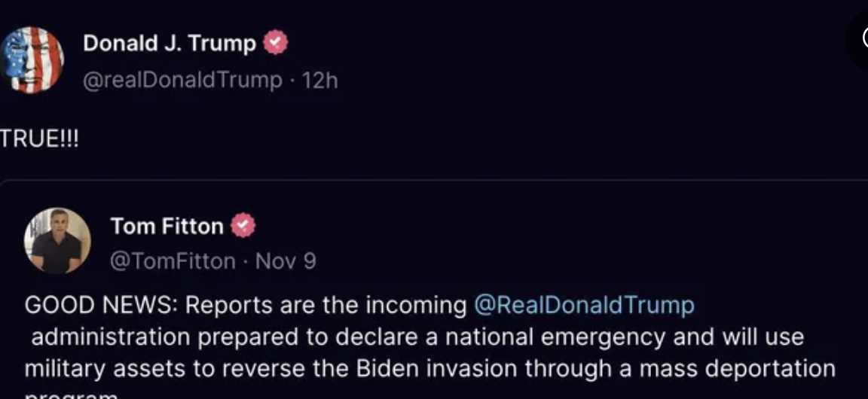Viewport: 868px width, 399px height.
Task: Click the flag-themed profile avatar at top
Action: click(x=32, y=59)
